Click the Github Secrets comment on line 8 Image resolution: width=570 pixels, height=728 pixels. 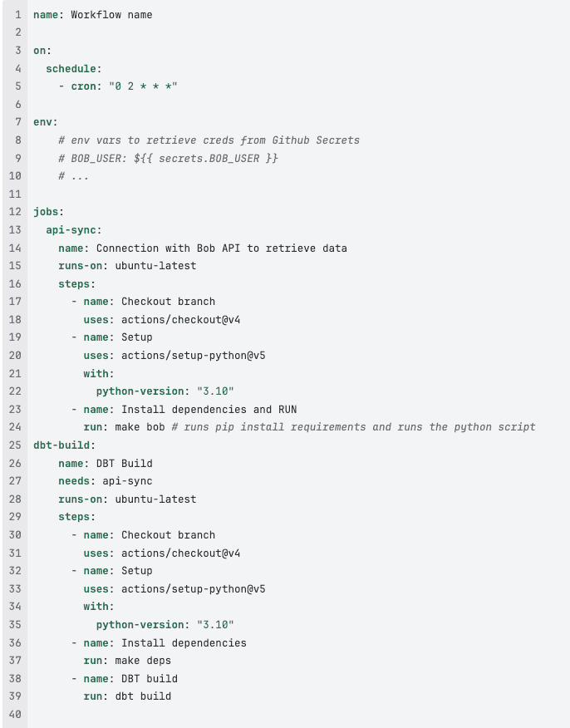click(x=209, y=140)
